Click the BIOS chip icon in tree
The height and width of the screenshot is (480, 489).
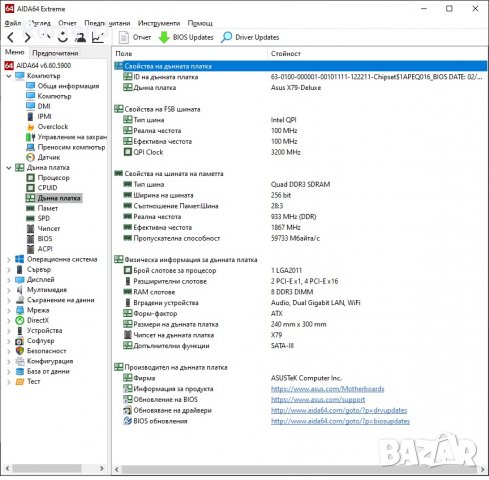pos(30,239)
